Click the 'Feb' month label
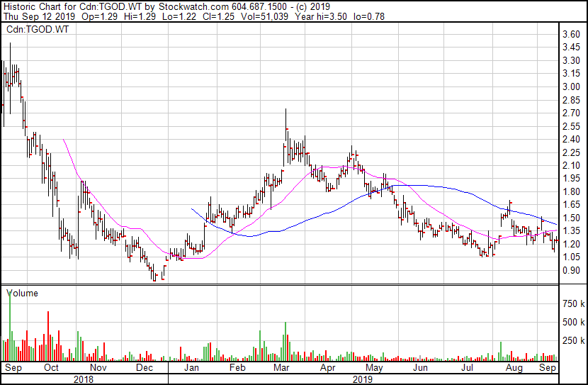The image size is (588, 385). click(237, 368)
